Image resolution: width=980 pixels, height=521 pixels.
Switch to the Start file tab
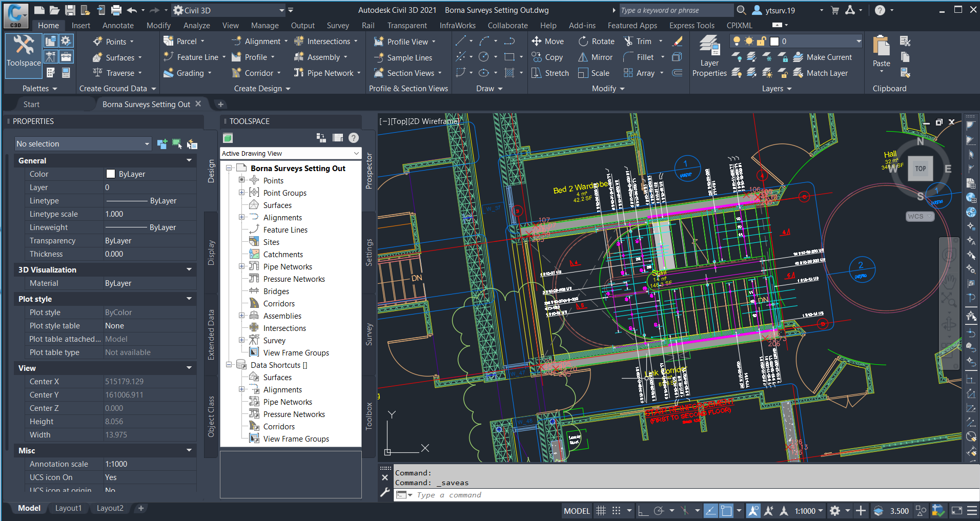click(31, 105)
